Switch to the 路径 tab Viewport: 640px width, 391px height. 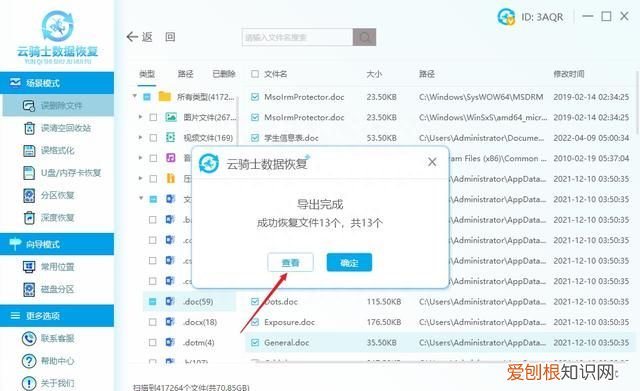coord(185,74)
